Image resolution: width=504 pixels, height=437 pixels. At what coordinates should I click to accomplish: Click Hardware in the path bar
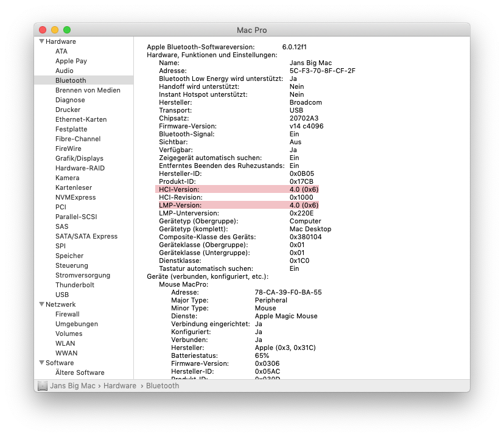[121, 385]
